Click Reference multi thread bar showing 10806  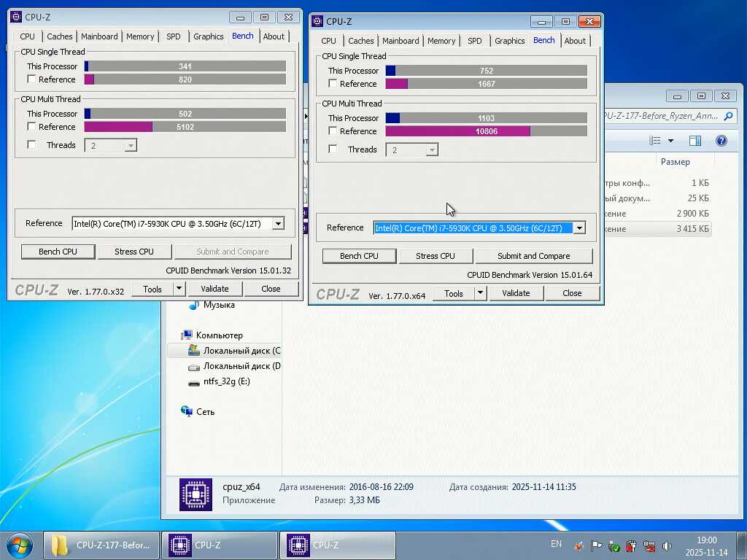[x=487, y=131]
